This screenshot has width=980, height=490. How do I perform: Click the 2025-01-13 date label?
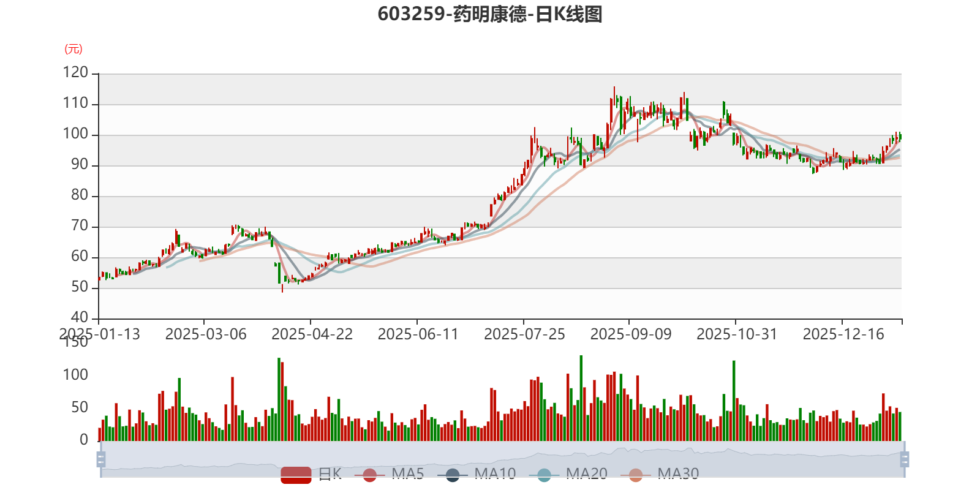99,334
